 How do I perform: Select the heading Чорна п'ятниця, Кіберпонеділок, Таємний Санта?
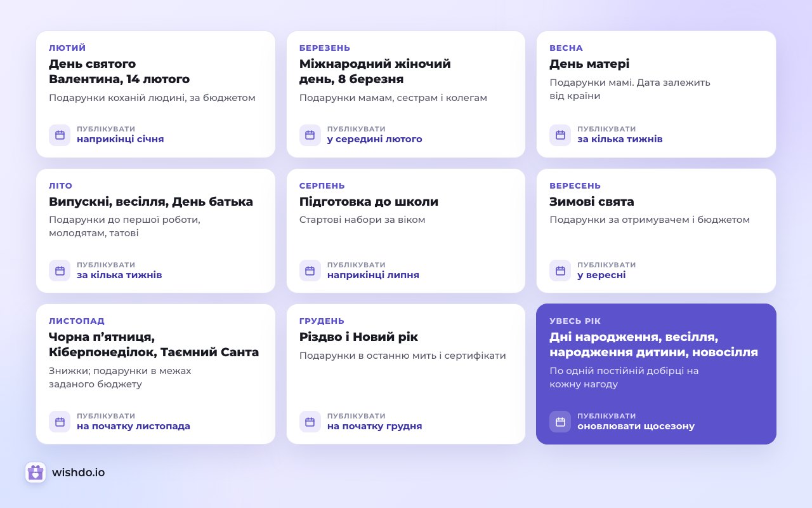coord(154,344)
